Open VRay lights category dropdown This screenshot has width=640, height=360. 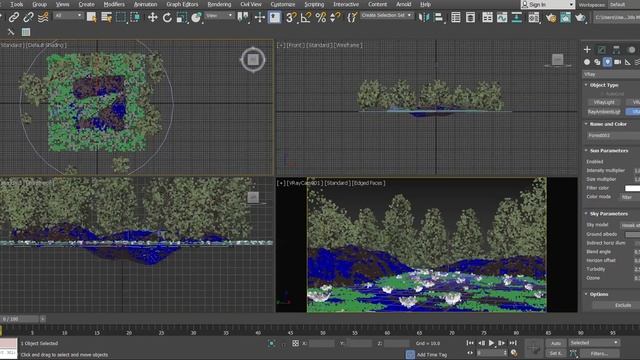tap(611, 74)
